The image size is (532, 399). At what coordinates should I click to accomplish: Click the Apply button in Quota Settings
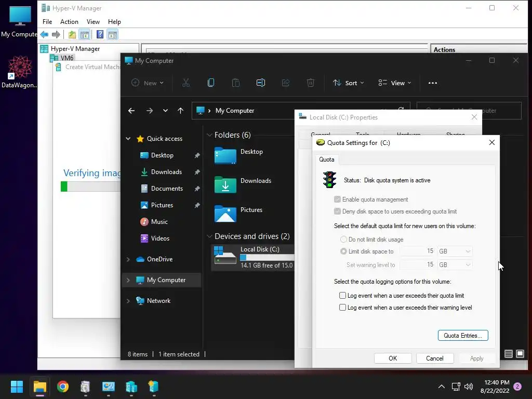[x=477, y=358]
